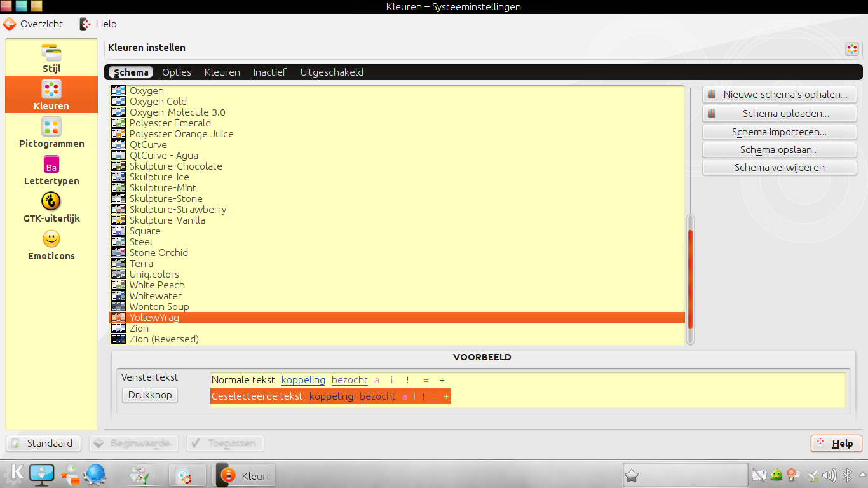Open the Bluetooth tray icon
This screenshot has height=488, width=868.
846,475
